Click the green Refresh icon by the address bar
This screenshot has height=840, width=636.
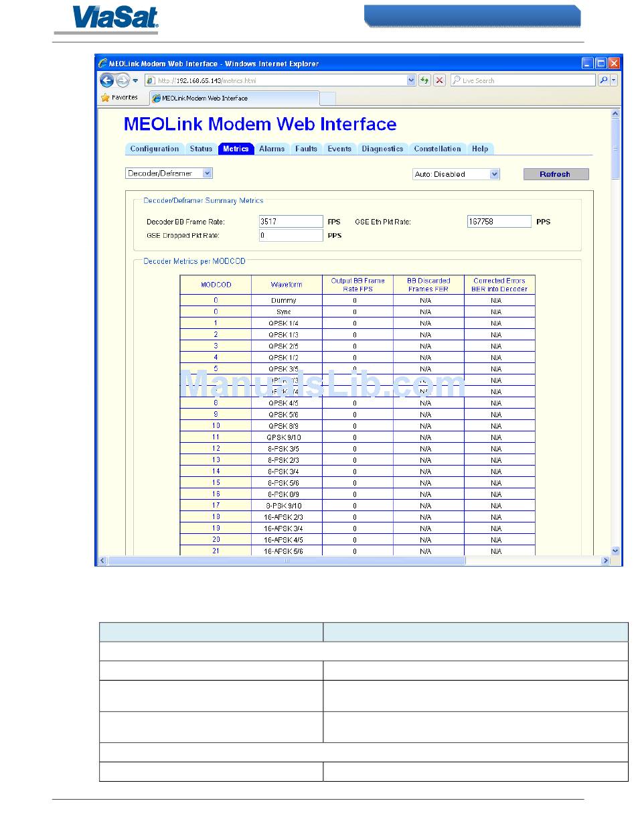(x=424, y=80)
